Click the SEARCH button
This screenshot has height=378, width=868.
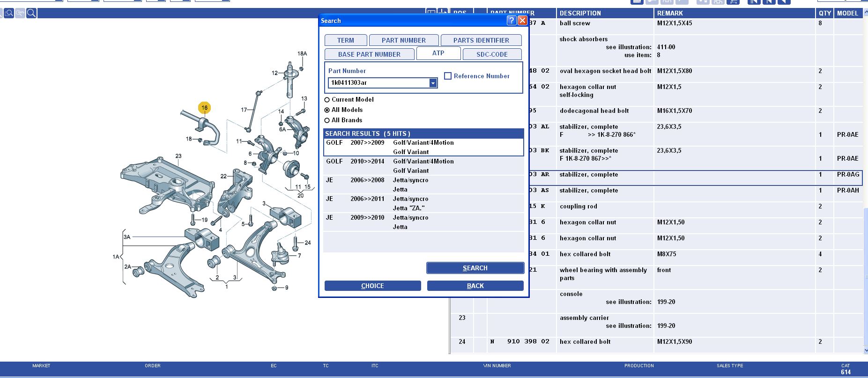475,268
